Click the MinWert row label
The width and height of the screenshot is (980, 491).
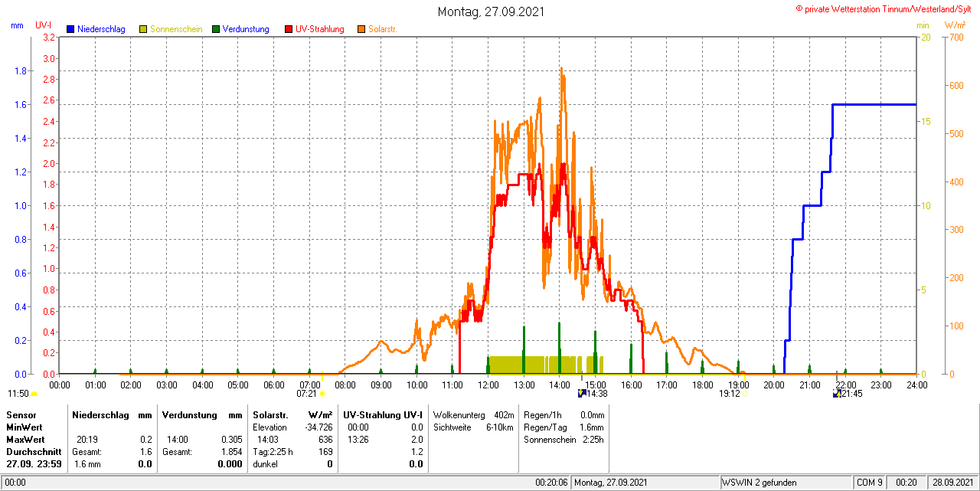pyautogui.click(x=24, y=427)
